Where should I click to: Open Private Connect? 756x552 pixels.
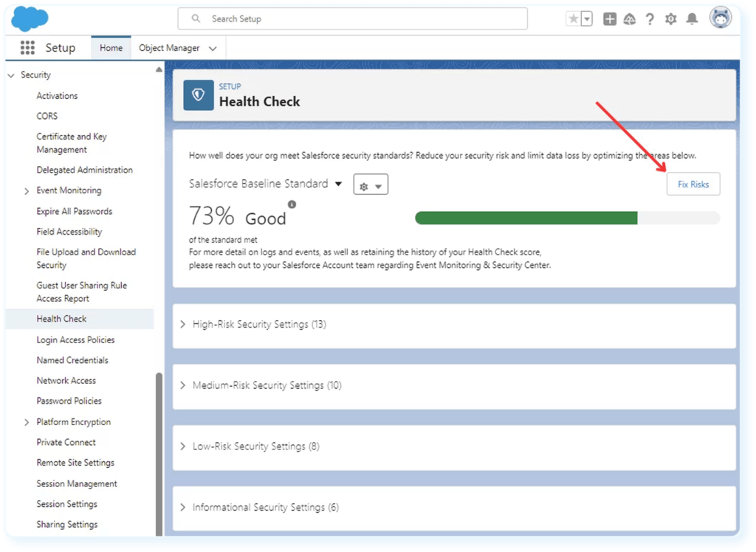[66, 443]
